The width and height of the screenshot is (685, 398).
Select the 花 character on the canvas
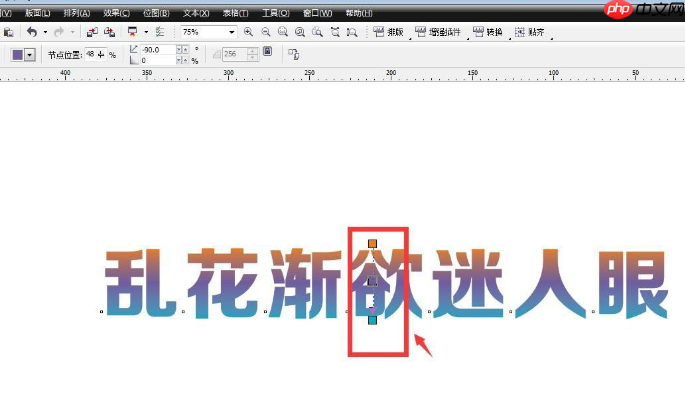pos(223,283)
